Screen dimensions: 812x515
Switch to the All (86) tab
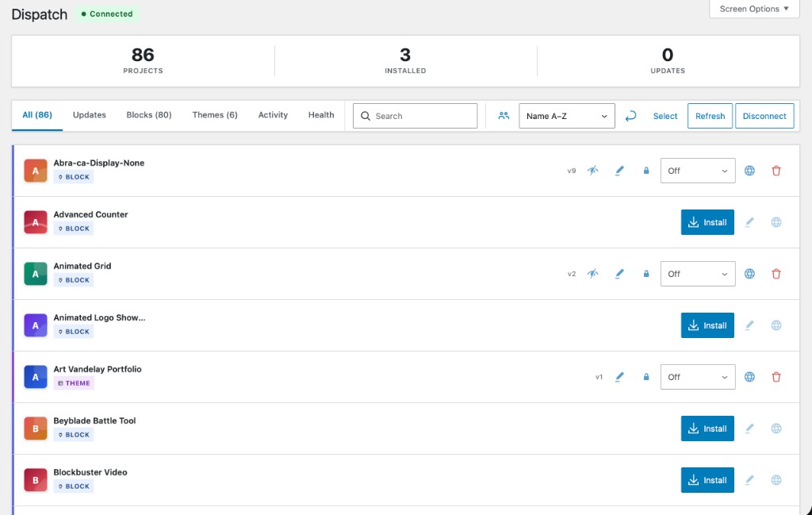[37, 115]
